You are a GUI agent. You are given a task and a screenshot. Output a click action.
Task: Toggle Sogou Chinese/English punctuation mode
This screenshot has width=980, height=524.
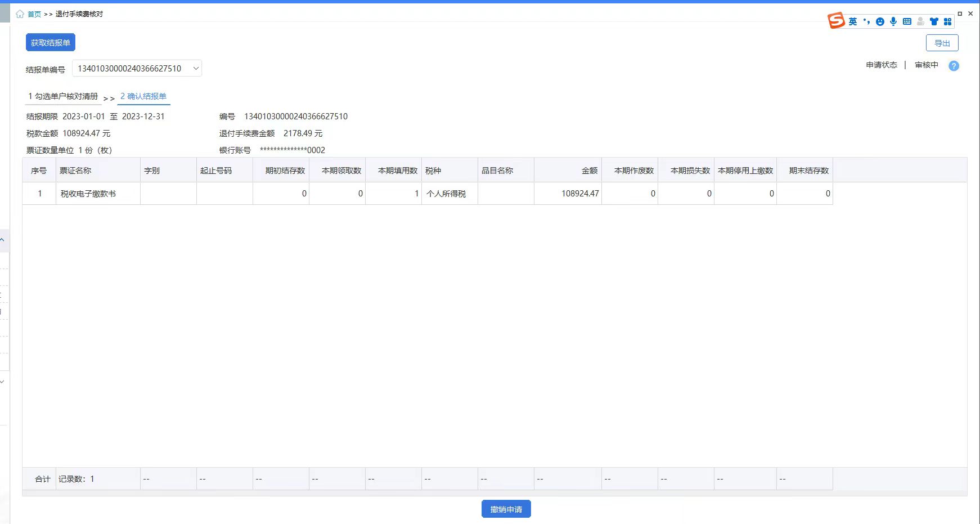[x=866, y=22]
